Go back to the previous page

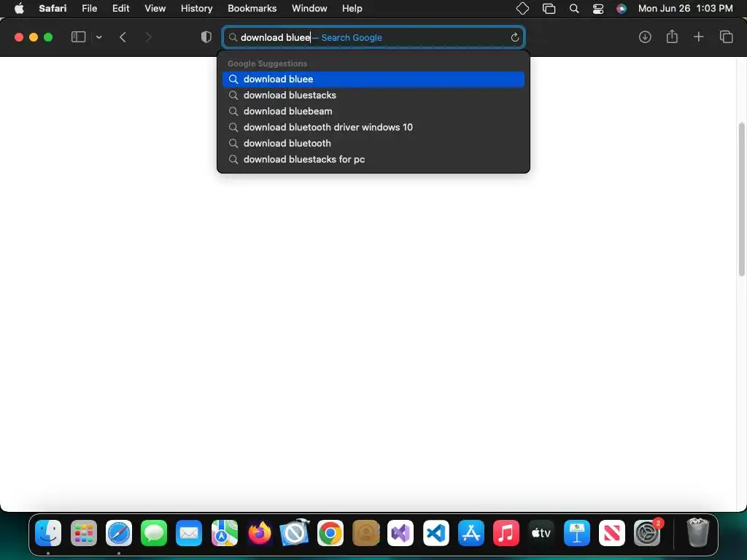[123, 37]
